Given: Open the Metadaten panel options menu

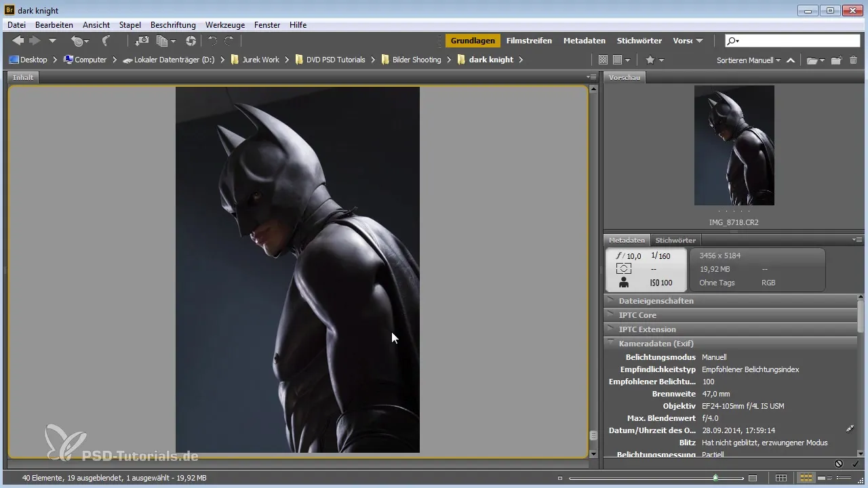Looking at the screenshot, I should coord(858,240).
